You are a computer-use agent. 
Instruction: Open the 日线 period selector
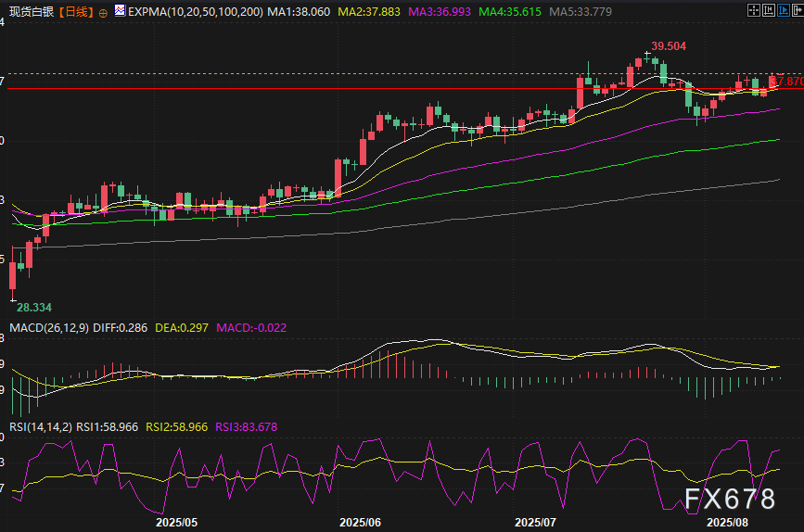[76, 12]
